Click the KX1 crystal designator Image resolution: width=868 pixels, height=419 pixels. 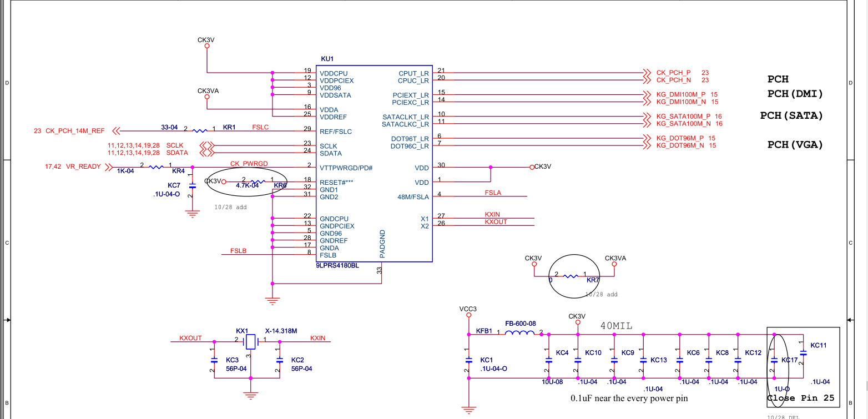pos(242,331)
